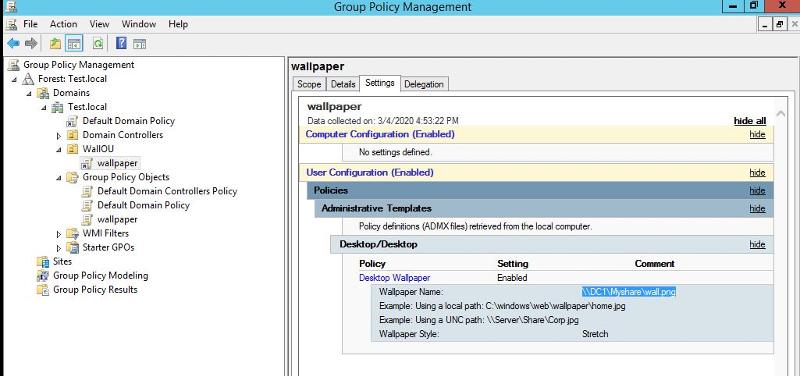This screenshot has width=800, height=376.
Task: Click the Forest: Test.local icon
Action: point(29,79)
